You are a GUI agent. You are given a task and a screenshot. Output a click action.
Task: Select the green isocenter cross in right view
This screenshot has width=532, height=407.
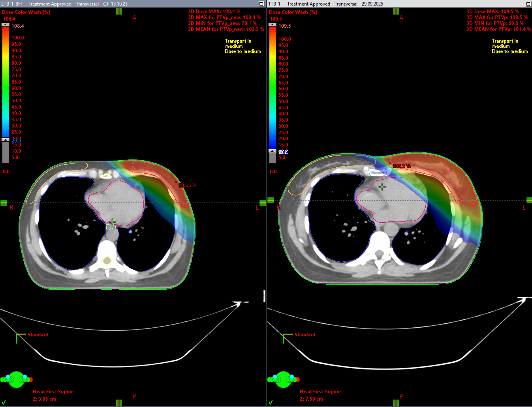(x=382, y=187)
